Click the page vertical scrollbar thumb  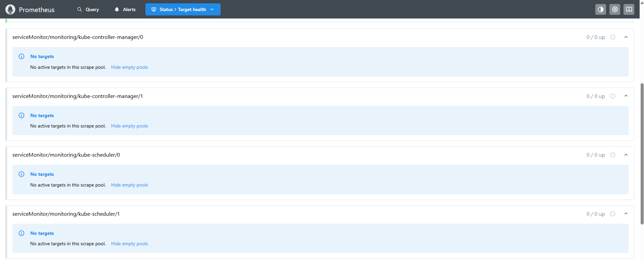(642, 154)
